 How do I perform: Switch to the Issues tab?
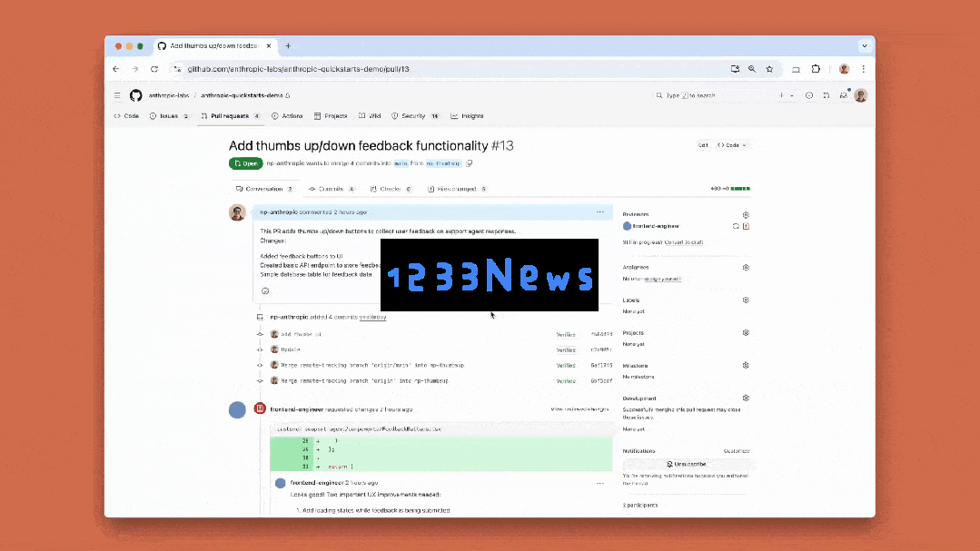click(169, 116)
